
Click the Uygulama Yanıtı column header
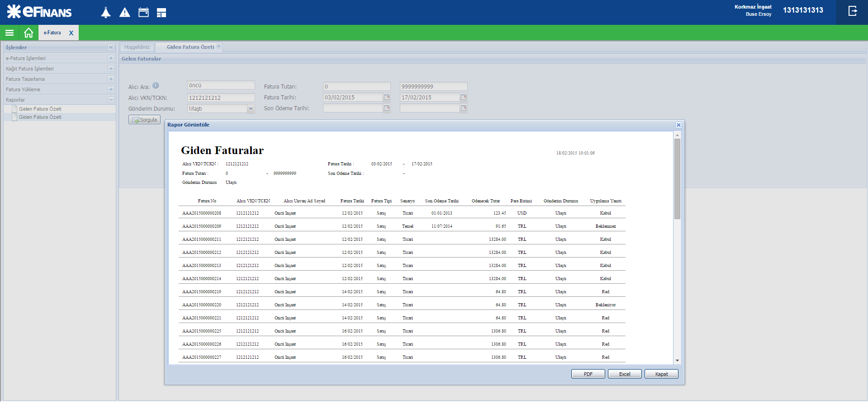point(606,201)
